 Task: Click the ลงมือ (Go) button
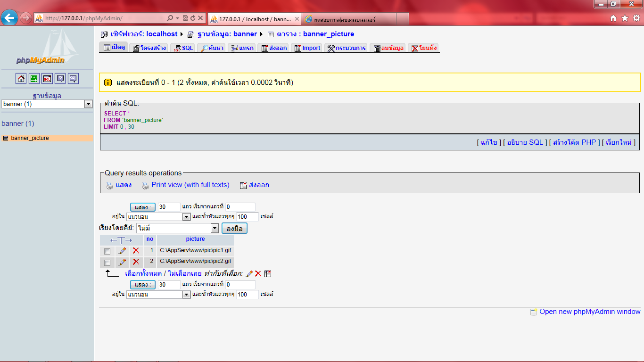click(x=234, y=228)
